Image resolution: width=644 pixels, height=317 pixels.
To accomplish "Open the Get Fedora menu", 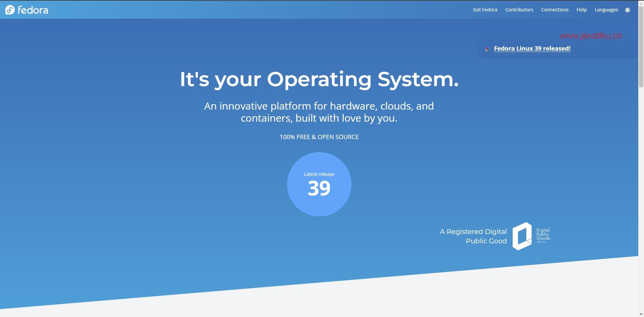I will point(485,10).
